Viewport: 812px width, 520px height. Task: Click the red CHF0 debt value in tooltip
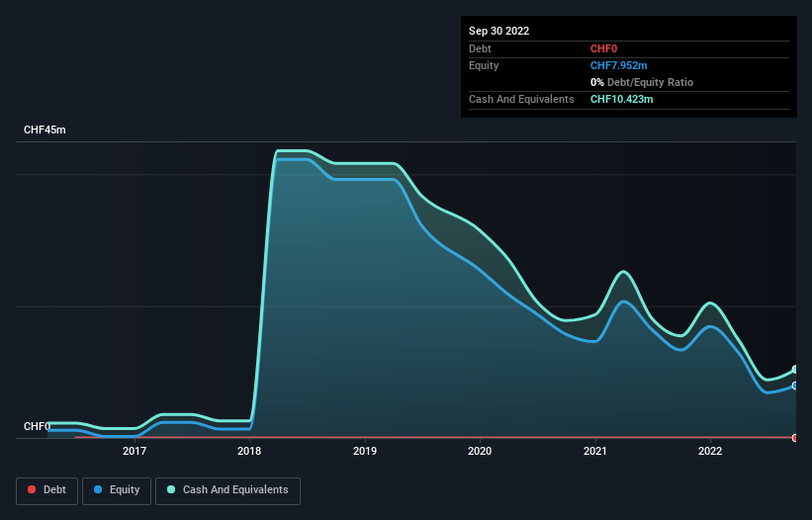pos(604,48)
